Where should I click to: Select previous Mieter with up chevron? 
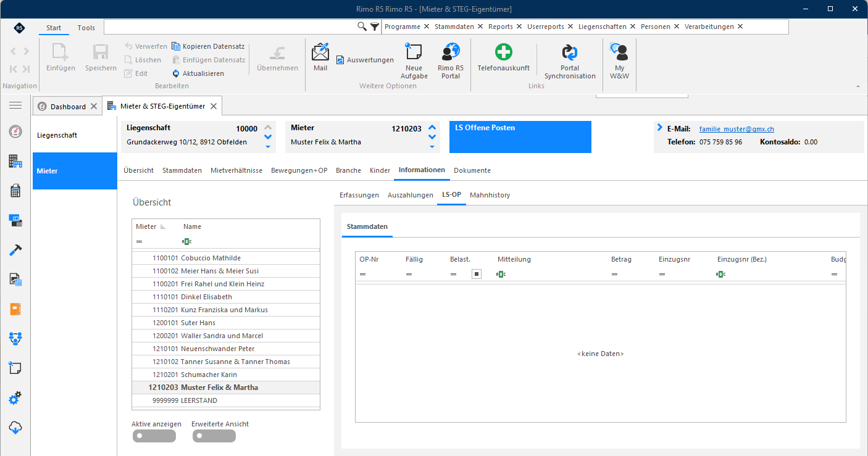(x=432, y=127)
